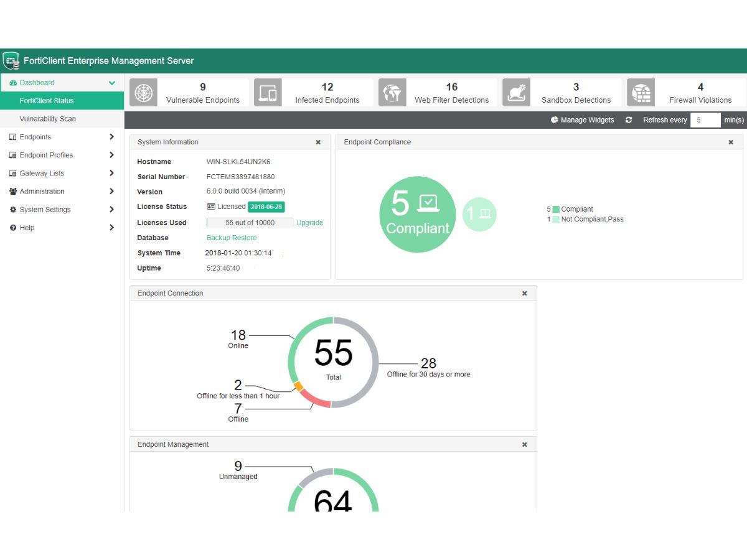747x560 pixels.
Task: Click the serial number FCTEMS3897481880
Action: [240, 177]
